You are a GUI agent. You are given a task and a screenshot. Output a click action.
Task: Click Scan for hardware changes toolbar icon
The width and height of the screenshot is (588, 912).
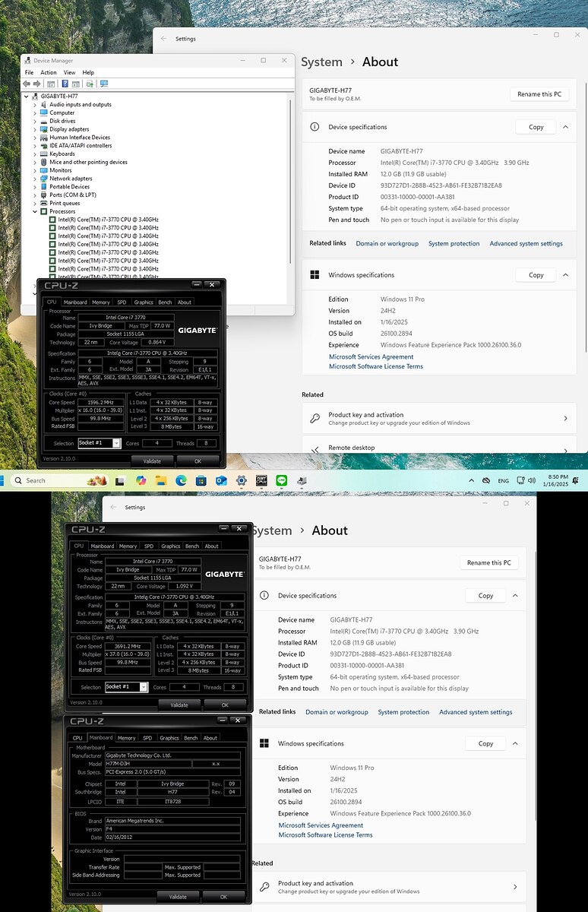(x=90, y=84)
